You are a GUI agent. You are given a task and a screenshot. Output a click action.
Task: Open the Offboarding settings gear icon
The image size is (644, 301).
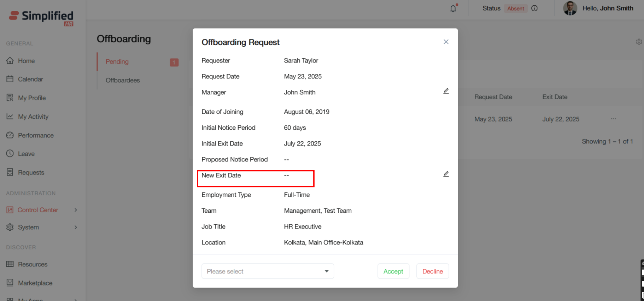pos(639,42)
